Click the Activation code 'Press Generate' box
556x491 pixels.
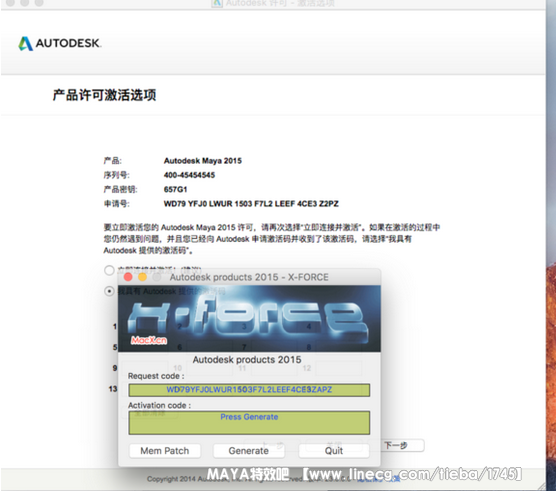(x=249, y=423)
